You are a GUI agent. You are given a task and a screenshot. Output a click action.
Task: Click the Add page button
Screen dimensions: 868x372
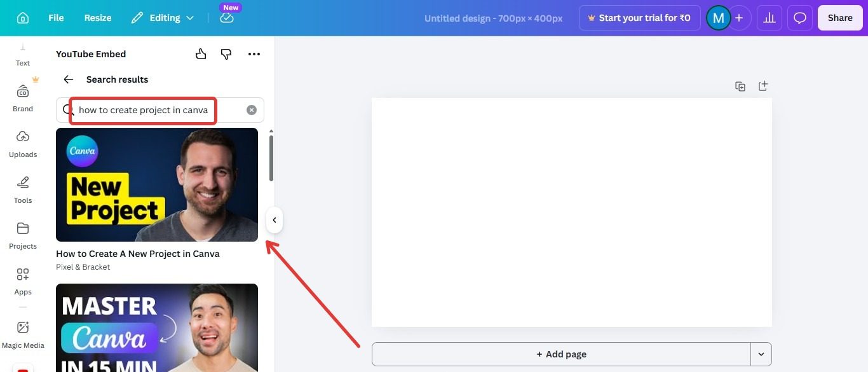[x=561, y=354]
